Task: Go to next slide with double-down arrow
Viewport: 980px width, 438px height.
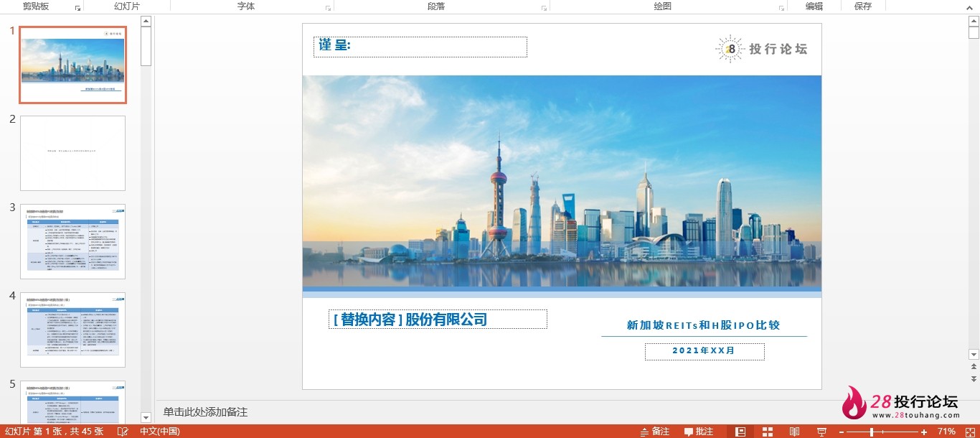Action: pyautogui.click(x=974, y=378)
